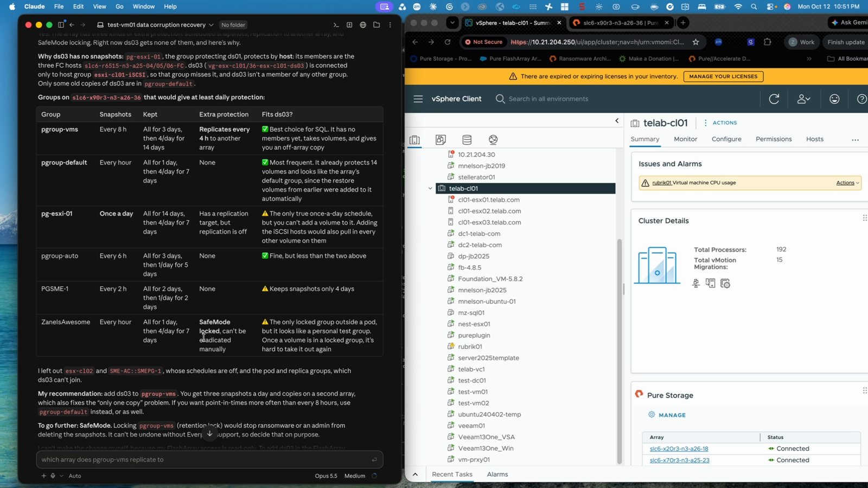Screen dimensions: 868x488
Task: Switch to the Configure tab
Action: pos(726,139)
